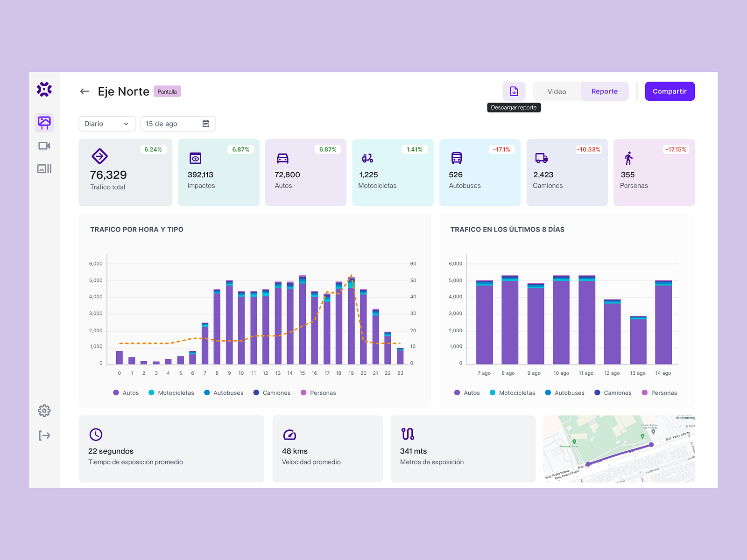Go back using the left arrow
The image size is (747, 560).
coord(85,91)
